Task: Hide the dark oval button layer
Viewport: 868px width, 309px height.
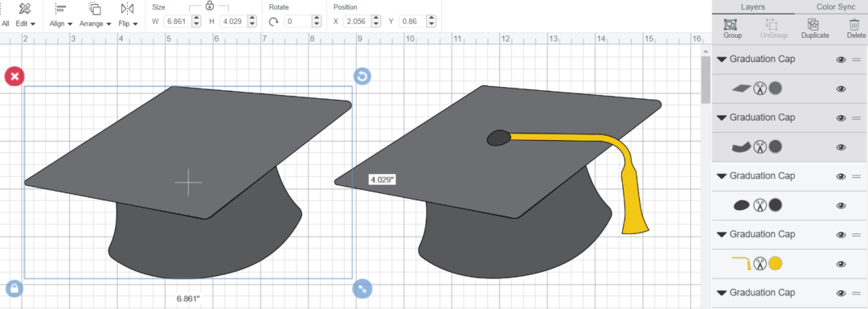Action: [841, 205]
